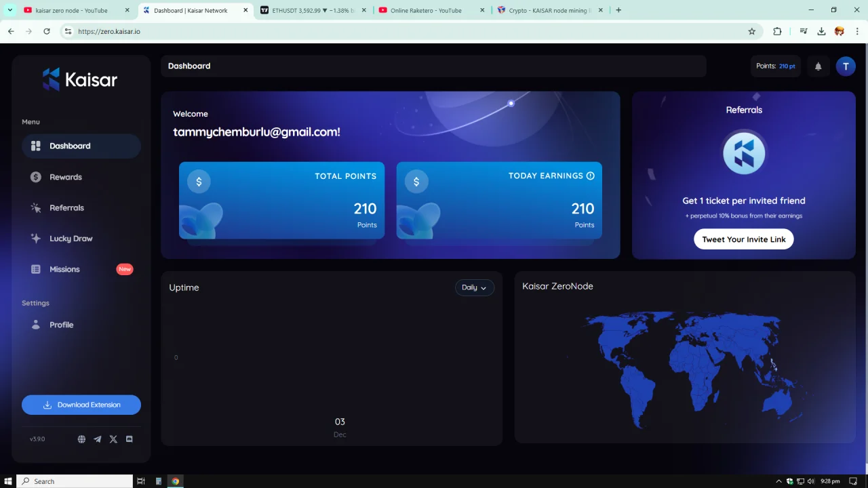868x488 pixels.
Task: Open the Windows Start menu
Action: click(x=8, y=481)
